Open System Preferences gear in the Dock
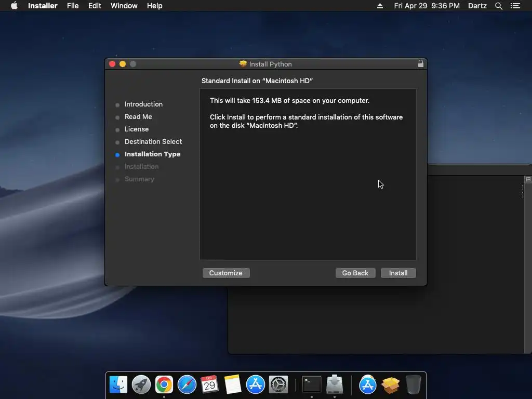Image resolution: width=532 pixels, height=399 pixels. click(278, 384)
